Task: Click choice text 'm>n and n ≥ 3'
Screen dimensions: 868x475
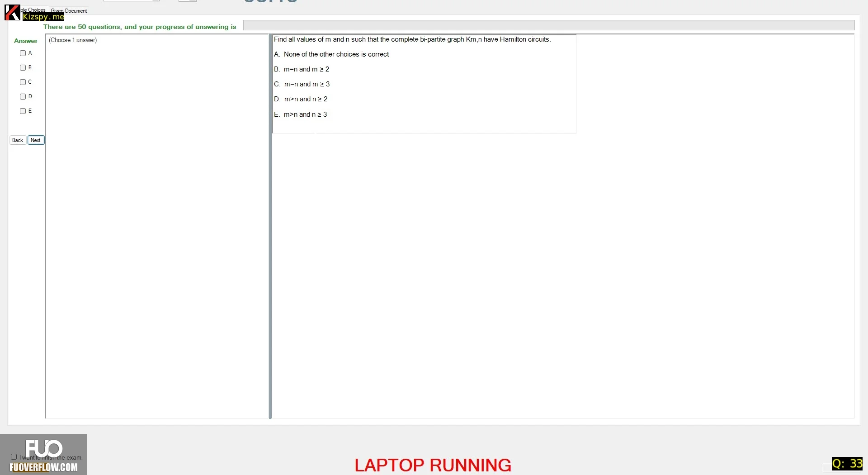Action: click(x=306, y=114)
